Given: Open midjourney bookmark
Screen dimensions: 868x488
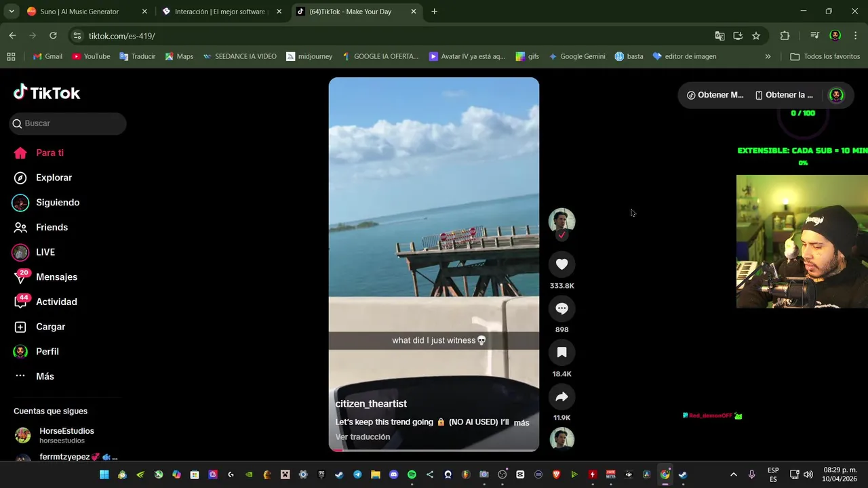Looking at the screenshot, I should coord(309,56).
